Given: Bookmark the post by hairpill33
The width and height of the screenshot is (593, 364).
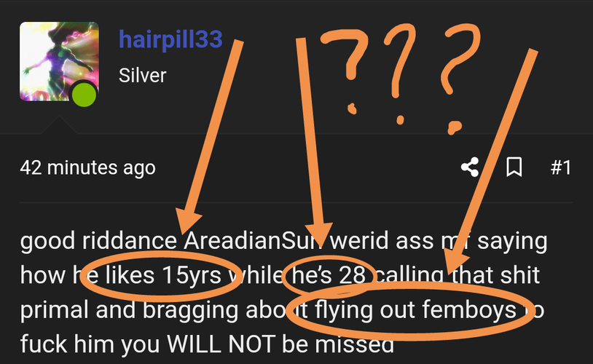Looking at the screenshot, I should point(514,167).
